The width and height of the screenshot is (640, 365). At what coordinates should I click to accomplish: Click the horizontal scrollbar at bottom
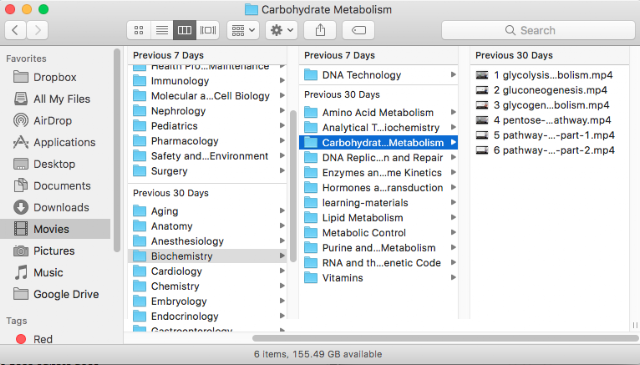click(x=445, y=338)
